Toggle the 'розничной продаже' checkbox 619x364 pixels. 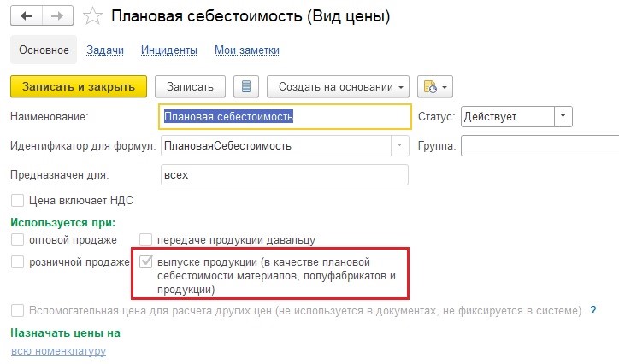pos(17,262)
